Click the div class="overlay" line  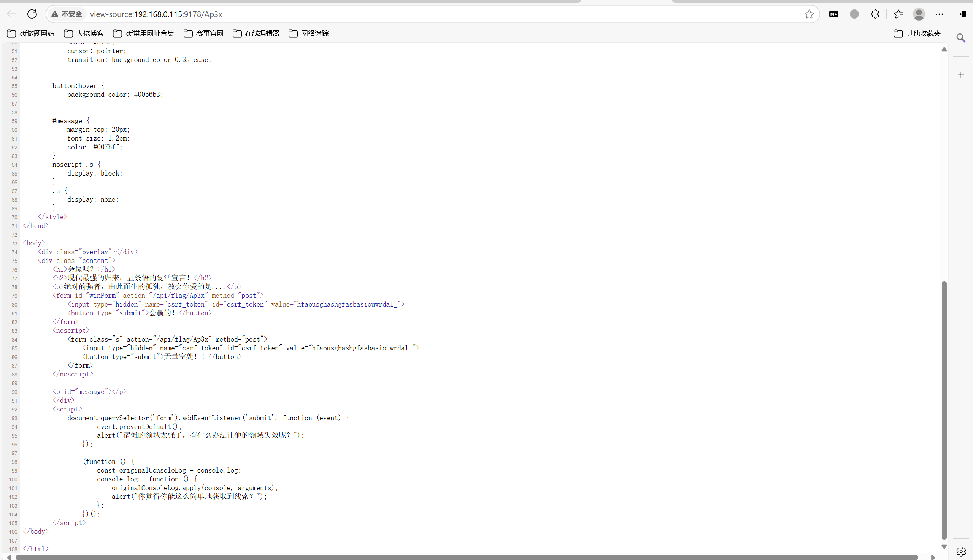[87, 252]
